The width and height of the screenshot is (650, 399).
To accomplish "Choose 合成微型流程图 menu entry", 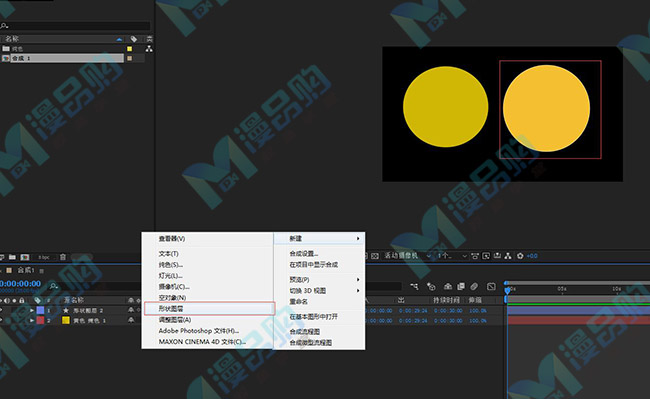I will coord(319,343).
